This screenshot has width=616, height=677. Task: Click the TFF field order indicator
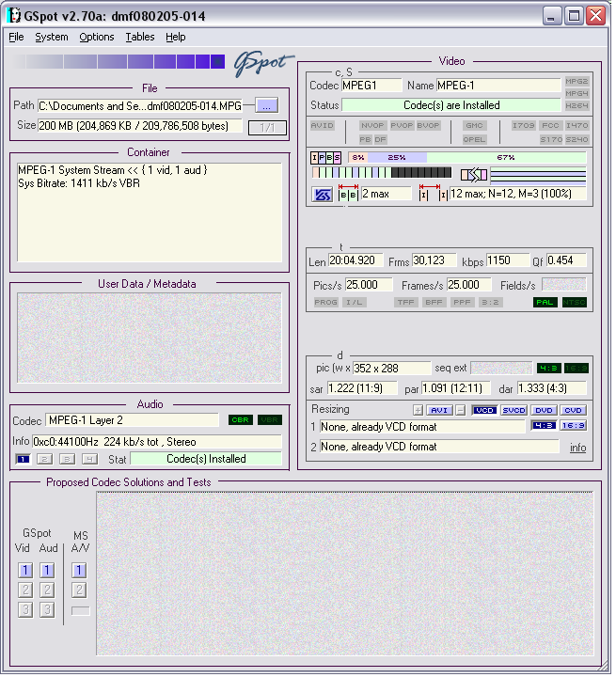tap(405, 303)
